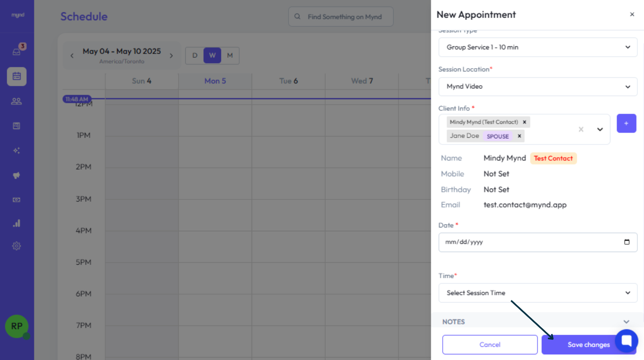Switch to Month view tab
644x360 pixels.
tap(230, 55)
